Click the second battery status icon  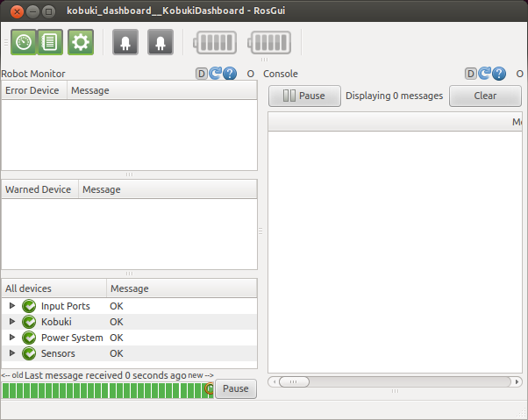click(268, 41)
